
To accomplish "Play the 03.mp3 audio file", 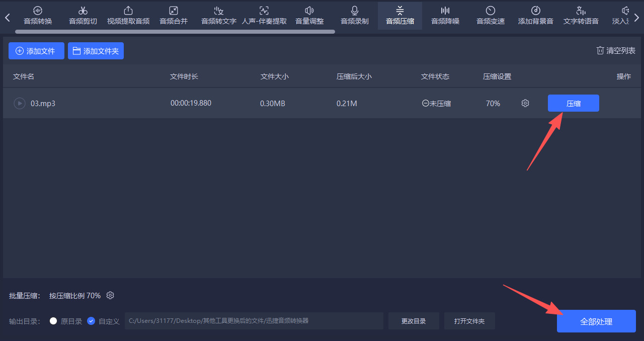I will [19, 103].
